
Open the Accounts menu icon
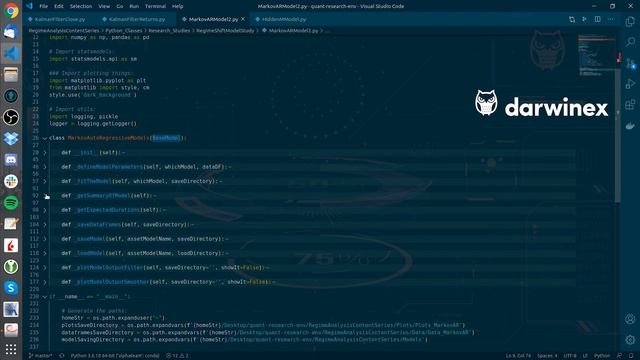point(630,319)
